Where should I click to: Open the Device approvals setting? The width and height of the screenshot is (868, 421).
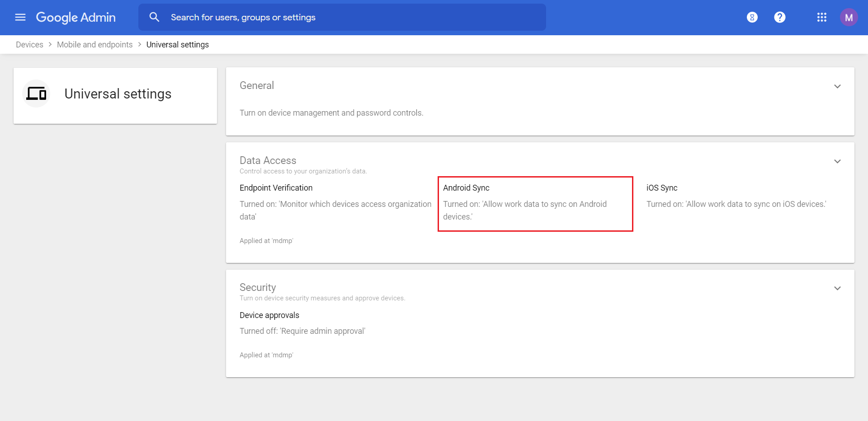[x=269, y=315]
